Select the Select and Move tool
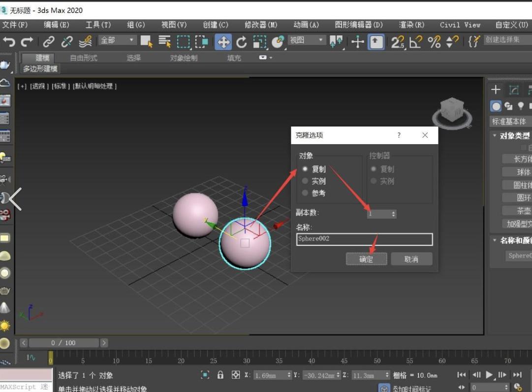532x392 pixels. point(223,42)
